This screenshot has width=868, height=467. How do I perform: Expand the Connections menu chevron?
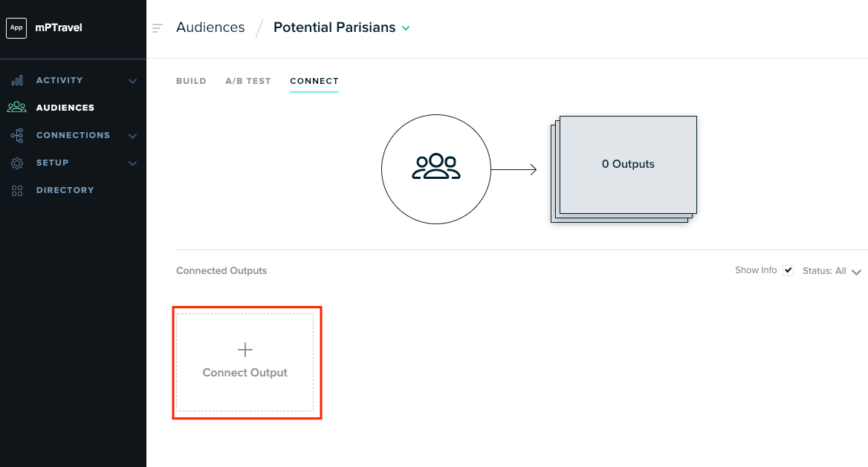[132, 136]
